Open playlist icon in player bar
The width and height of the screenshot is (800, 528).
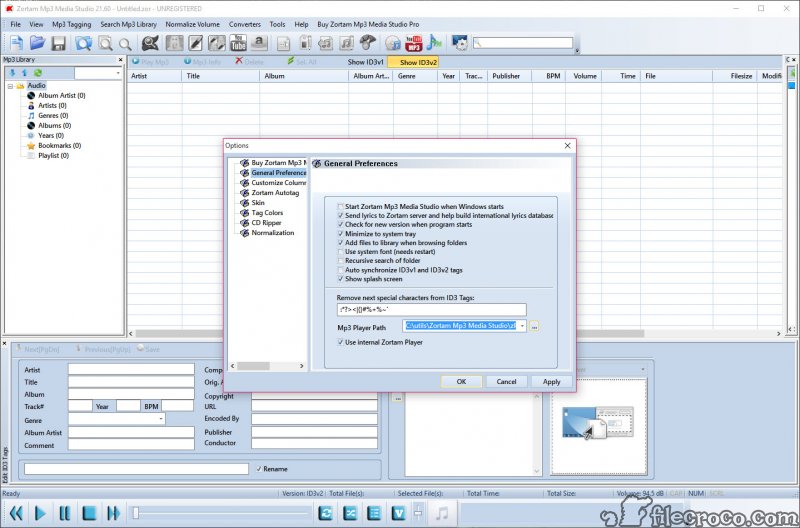point(374,513)
